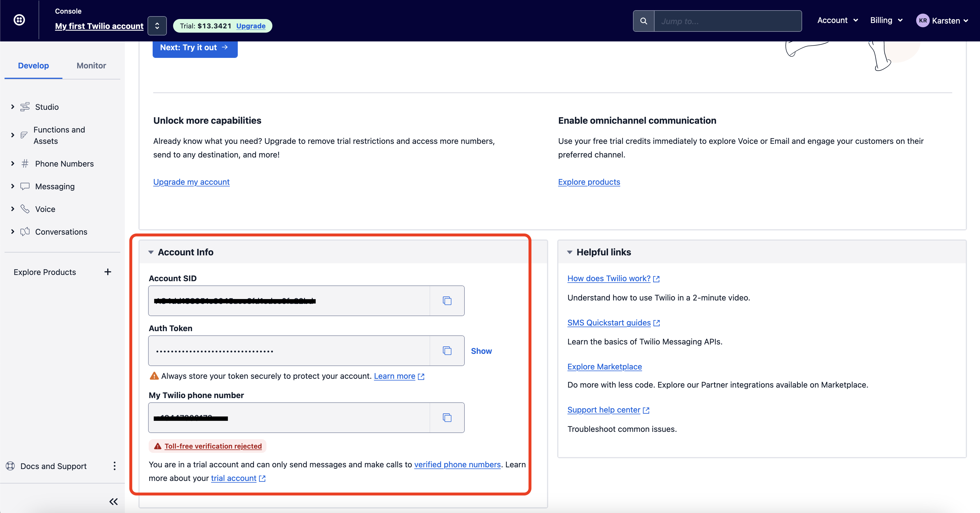
Task: Click the Phone Numbers sidebar icon
Action: coord(25,163)
